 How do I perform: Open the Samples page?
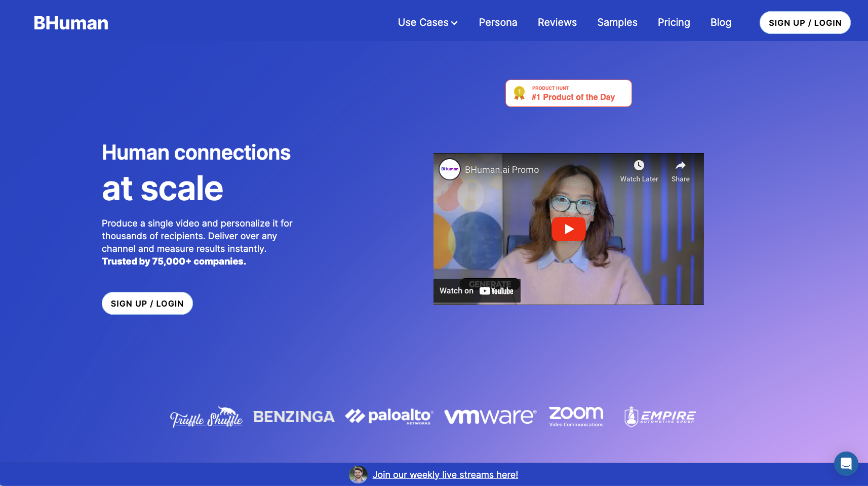point(617,23)
